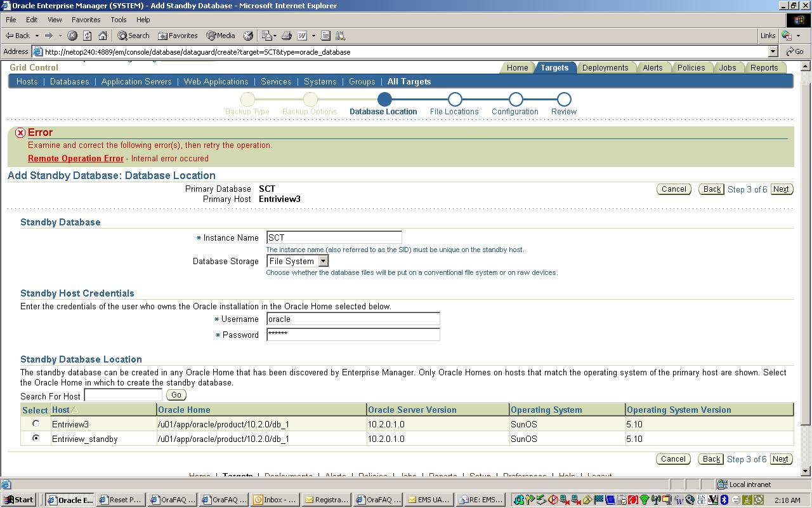Click the Bluetooth tray icon

coord(725,500)
